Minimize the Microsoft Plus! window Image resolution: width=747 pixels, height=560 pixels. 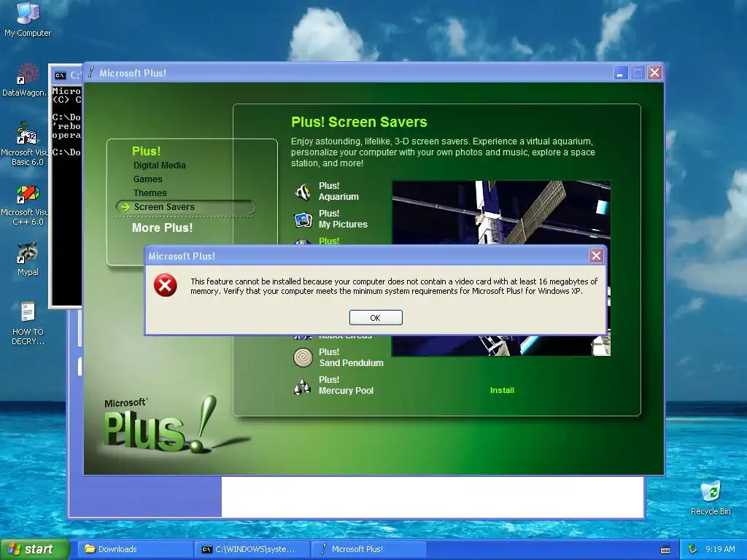(x=620, y=73)
